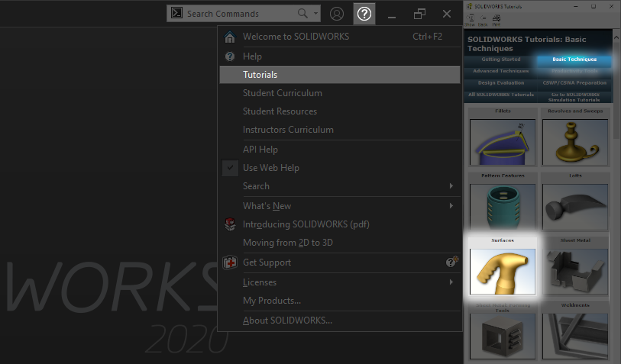This screenshot has width=621, height=364.
Task: Open My Products... menu item
Action: click(340, 301)
